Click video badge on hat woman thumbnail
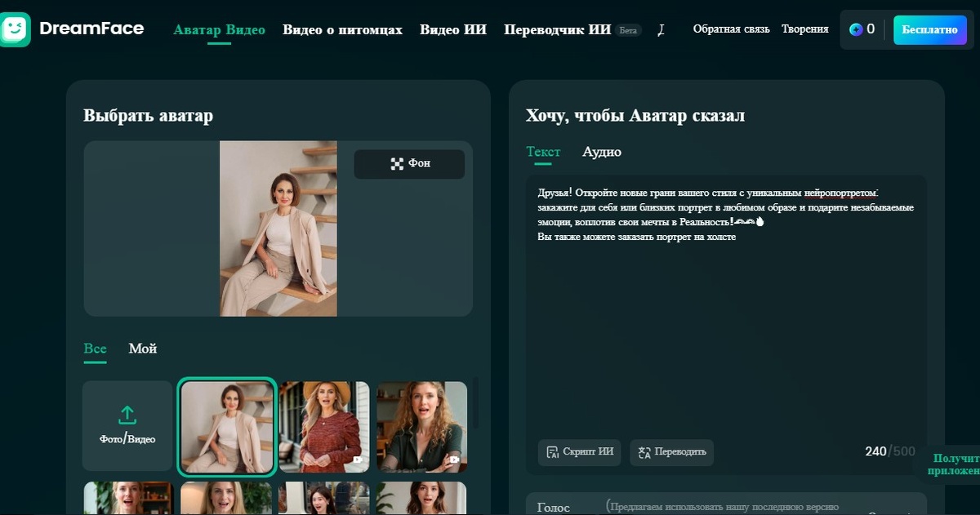This screenshot has height=515, width=980. point(358,460)
